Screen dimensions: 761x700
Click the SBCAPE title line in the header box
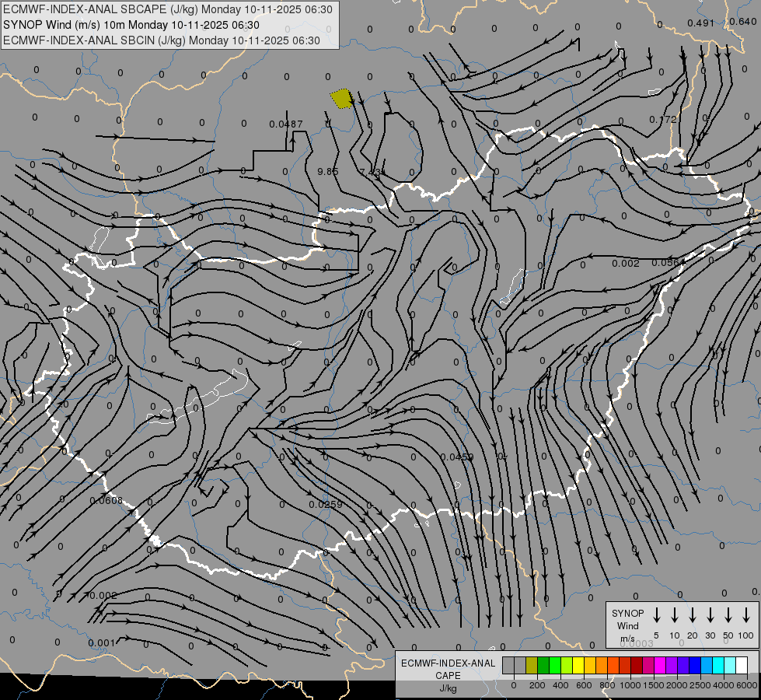[168, 9]
